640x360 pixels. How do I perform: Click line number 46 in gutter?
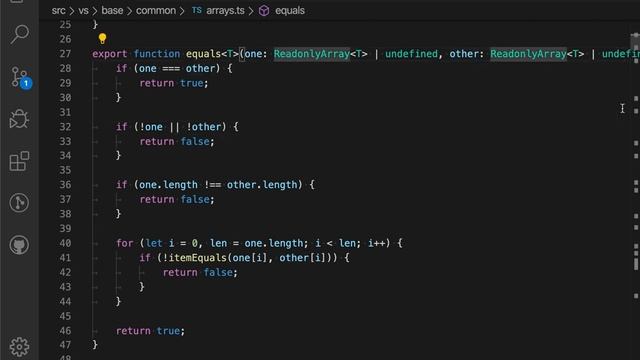(65, 331)
